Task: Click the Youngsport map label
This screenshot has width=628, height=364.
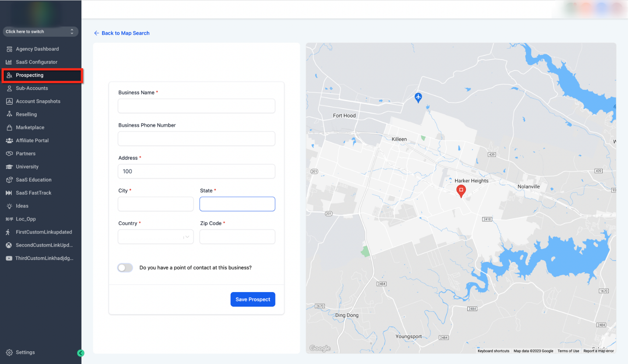Action: (x=409, y=336)
